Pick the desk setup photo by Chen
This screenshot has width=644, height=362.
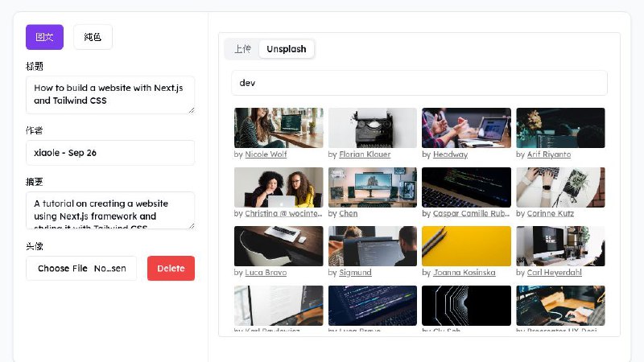click(x=373, y=187)
